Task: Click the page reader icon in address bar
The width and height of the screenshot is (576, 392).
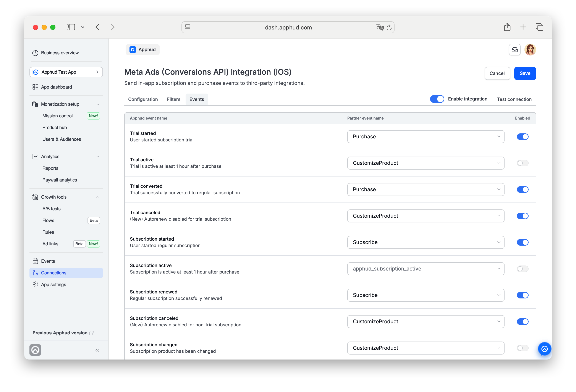Action: [188, 27]
